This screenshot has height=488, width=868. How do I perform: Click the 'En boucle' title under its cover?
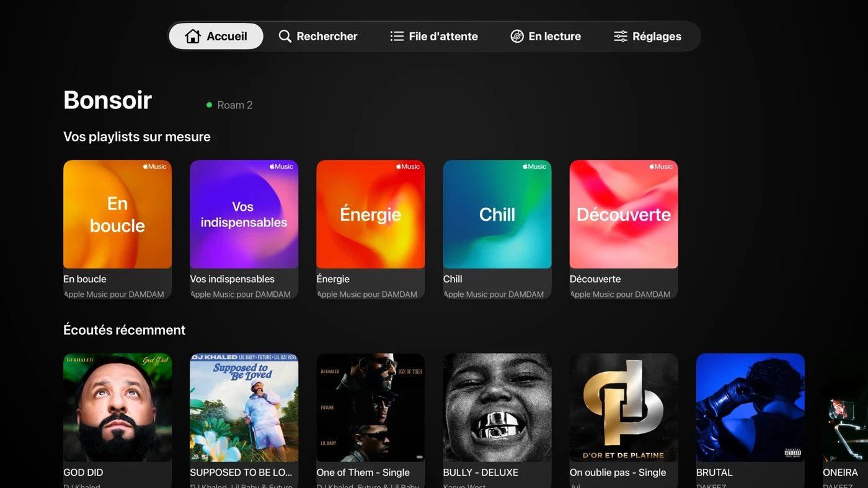(x=85, y=280)
